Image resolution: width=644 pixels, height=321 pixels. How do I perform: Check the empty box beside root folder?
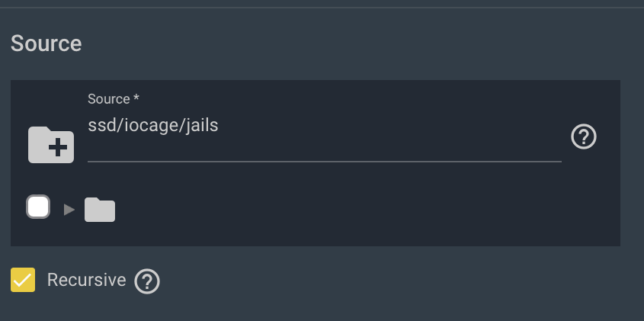pos(38,207)
